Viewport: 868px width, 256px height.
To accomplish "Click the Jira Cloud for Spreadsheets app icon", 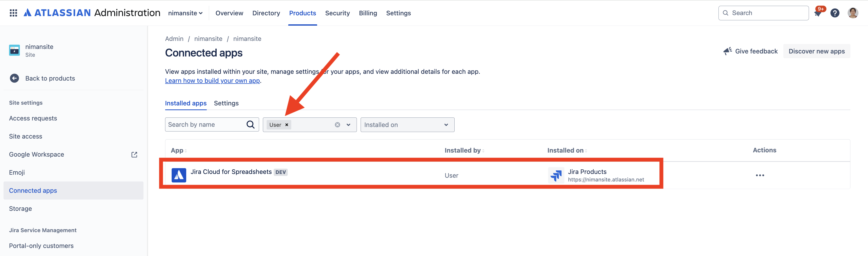I will coord(179,175).
